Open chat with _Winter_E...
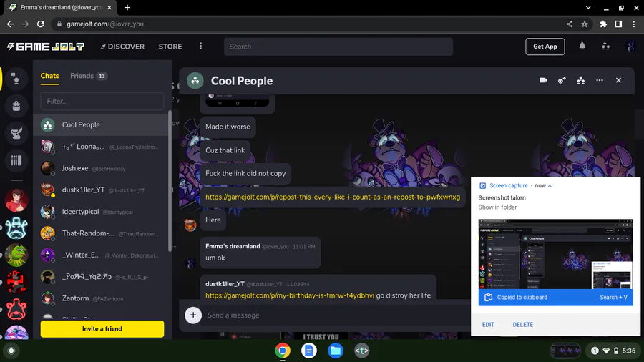 tap(101, 255)
